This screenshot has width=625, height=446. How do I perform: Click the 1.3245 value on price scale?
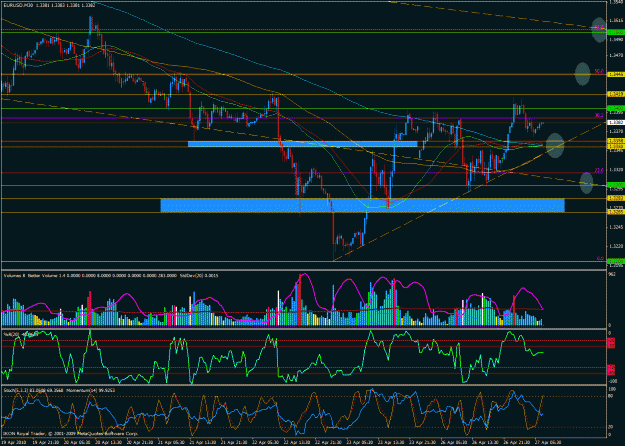click(x=615, y=227)
